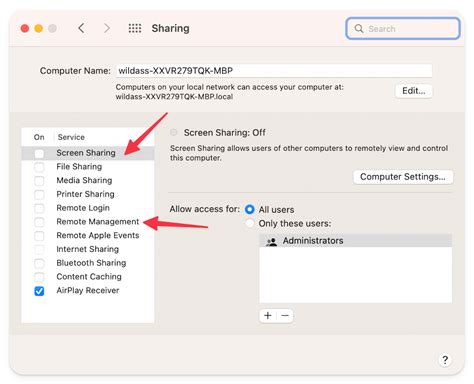Click the Computer Name text field
The height and width of the screenshot is (384, 474).
point(274,71)
